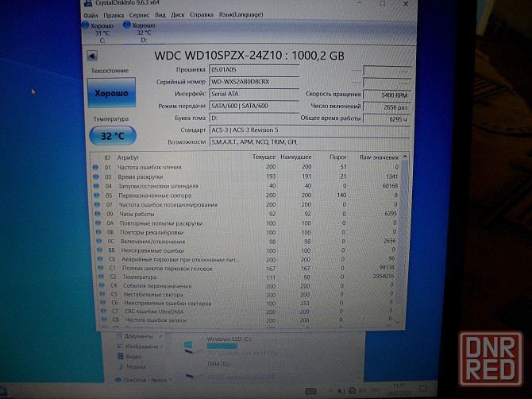Click the Raw-значения column header
The height and width of the screenshot is (399, 532).
point(379,157)
